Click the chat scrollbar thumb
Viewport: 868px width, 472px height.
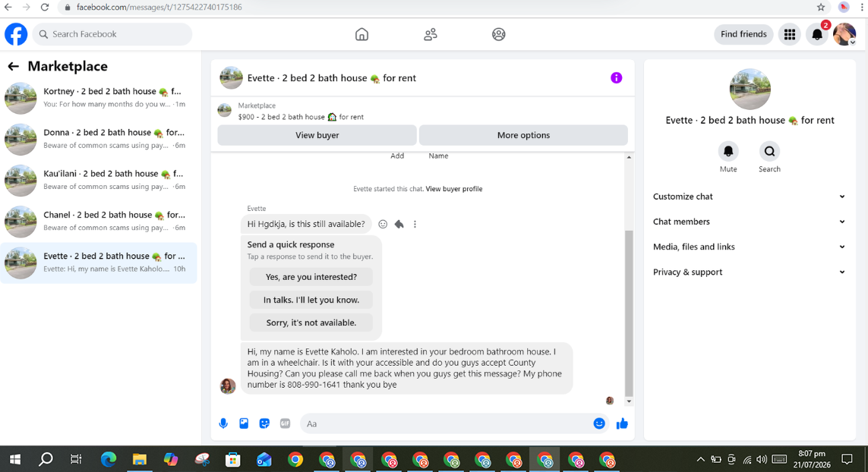coord(629,313)
